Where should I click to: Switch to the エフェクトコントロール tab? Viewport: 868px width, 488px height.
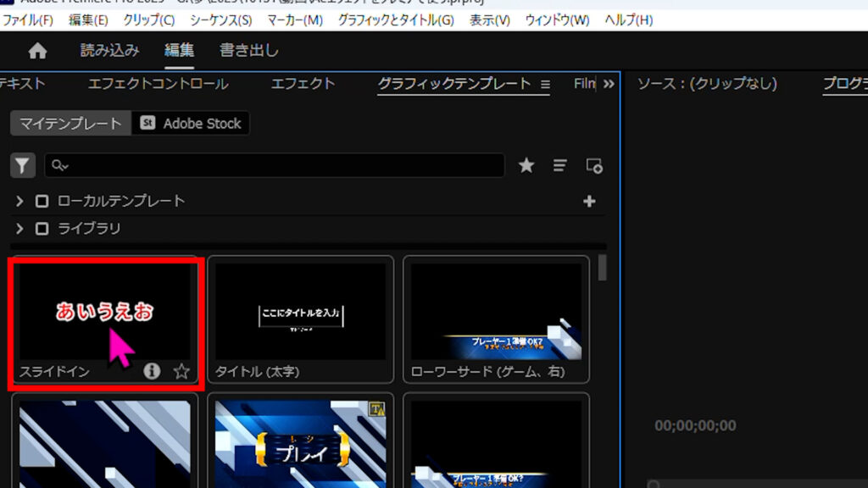(159, 84)
